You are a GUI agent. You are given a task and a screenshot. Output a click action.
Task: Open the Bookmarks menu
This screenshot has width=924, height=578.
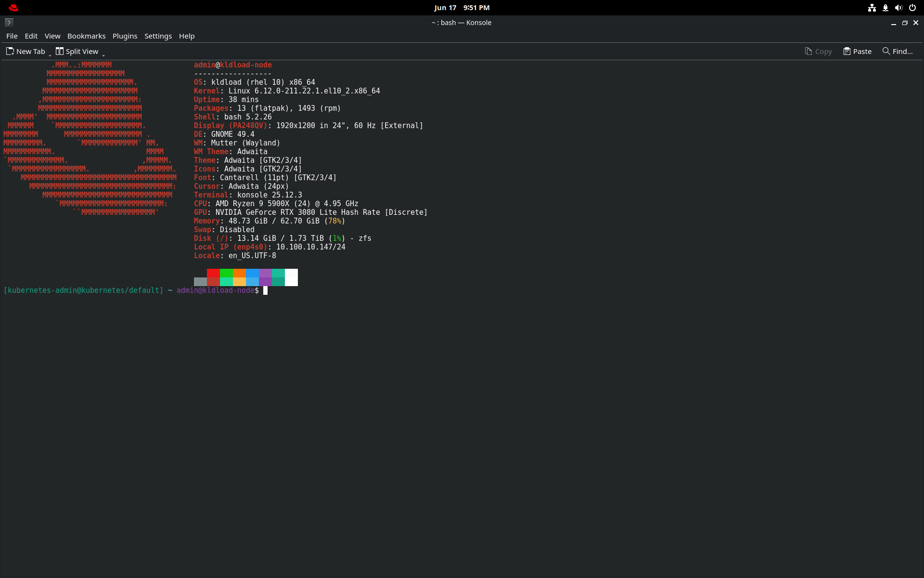(x=86, y=36)
